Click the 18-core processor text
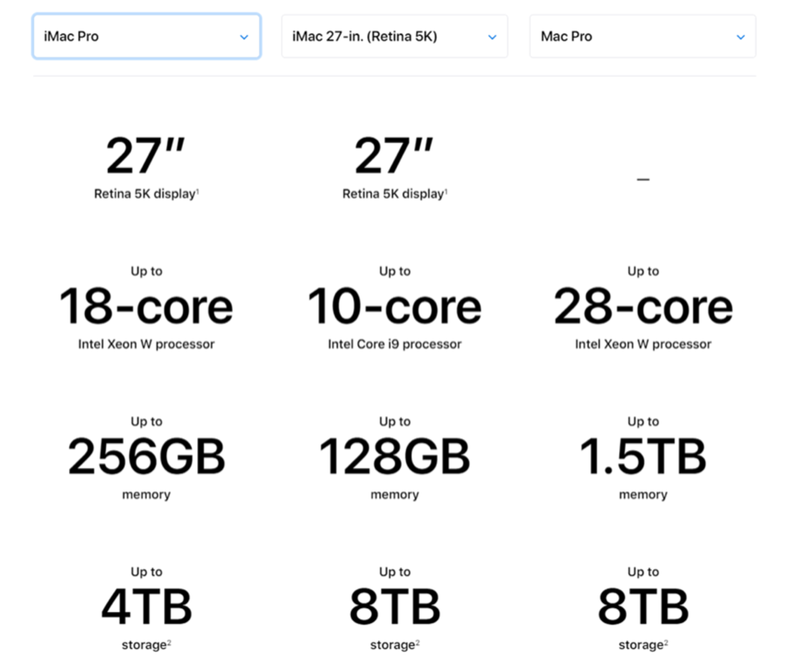Viewport: 790px width, 672px height. [146, 307]
